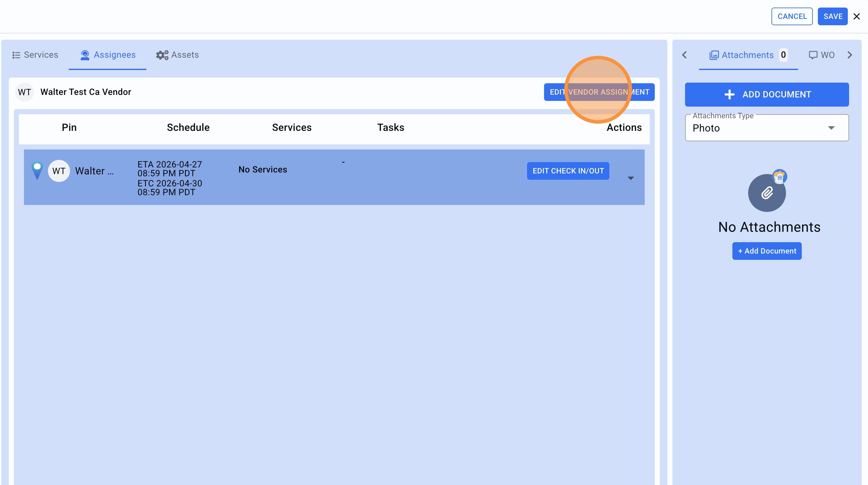Viewport: 868px width, 485px height.
Task: Click Edit Check In/Out button
Action: click(568, 171)
